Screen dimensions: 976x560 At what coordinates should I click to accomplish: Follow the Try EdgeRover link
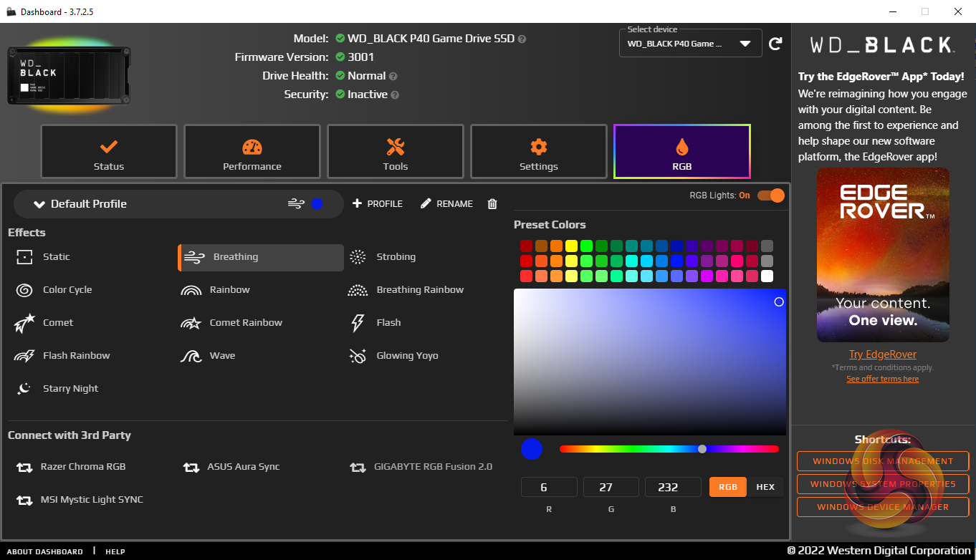[x=882, y=354]
